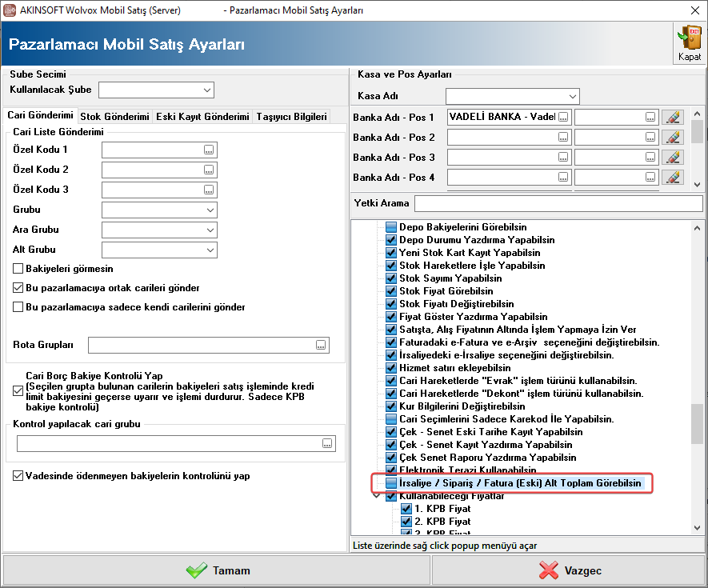Image resolution: width=708 pixels, height=588 pixels.
Task: Enable Bu pazarlamacıya sadece kendi carilerini gönder
Action: (18, 307)
